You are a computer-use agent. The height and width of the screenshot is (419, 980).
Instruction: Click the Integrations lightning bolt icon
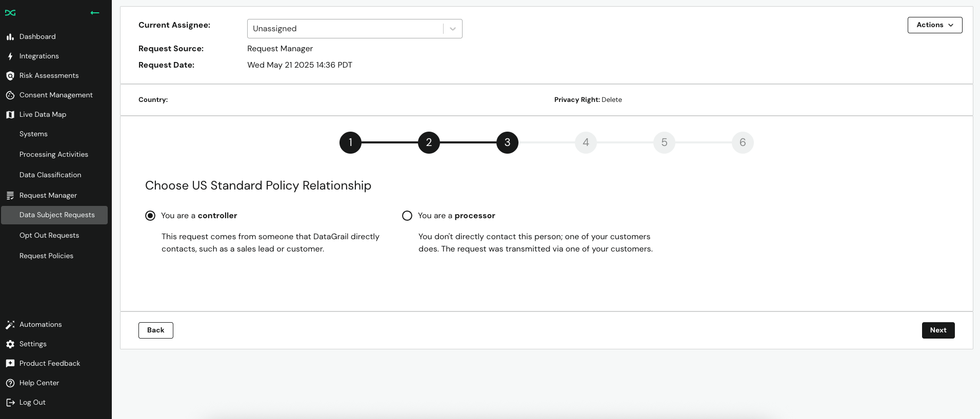click(x=10, y=56)
